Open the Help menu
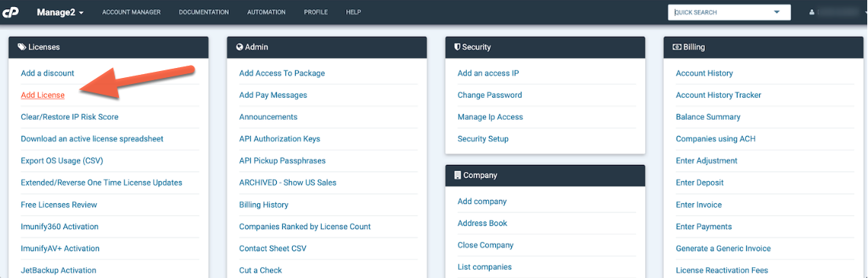 (x=354, y=12)
